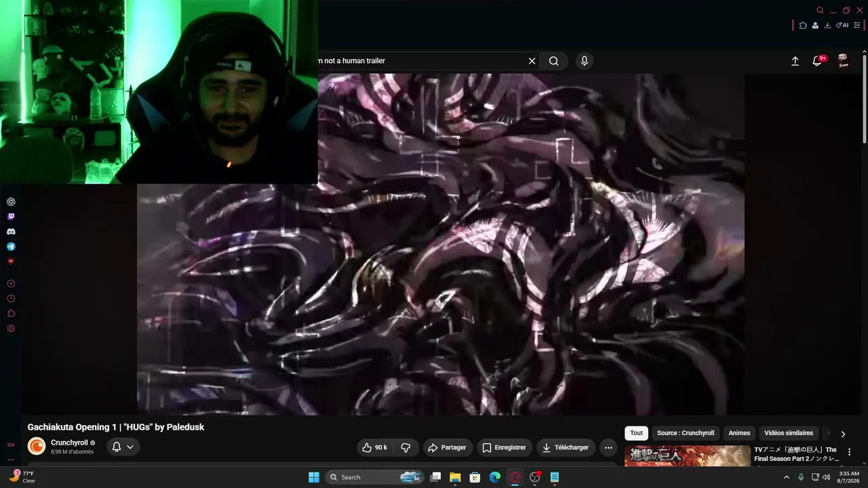The image size is (868, 488).
Task: Open YouTube notifications bell
Action: click(818, 61)
